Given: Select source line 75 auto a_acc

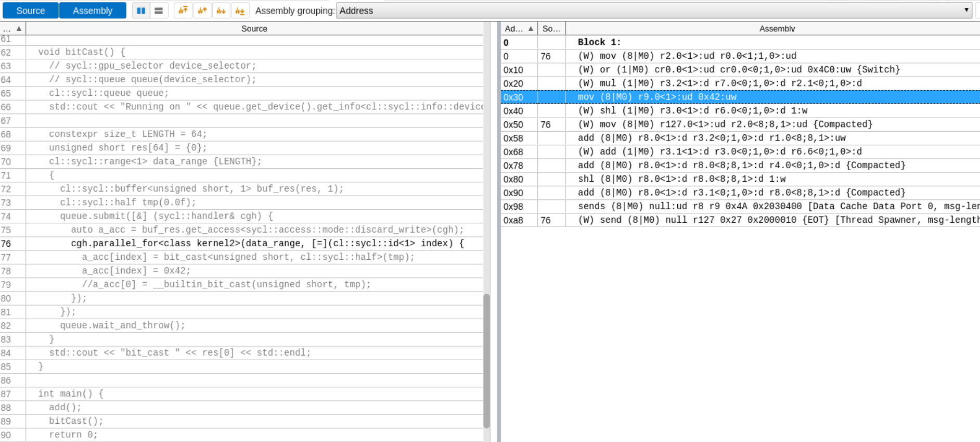Looking at the screenshot, I should pos(241,230).
